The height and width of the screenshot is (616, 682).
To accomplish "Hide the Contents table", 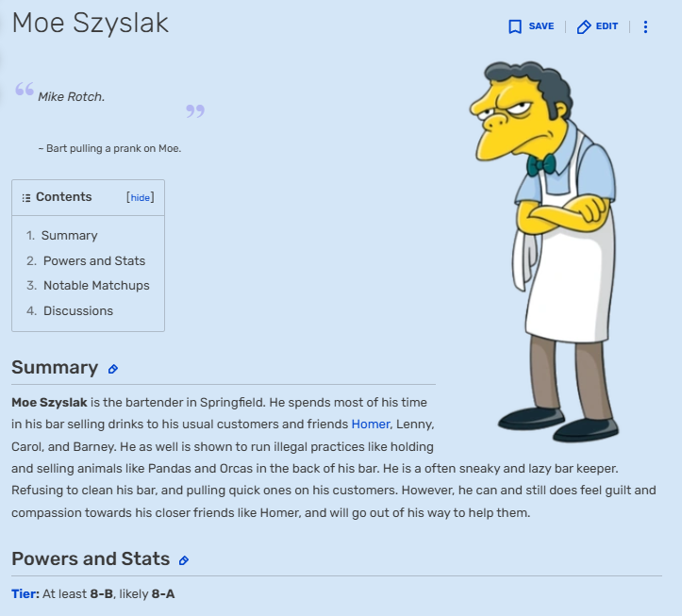I will click(140, 197).
